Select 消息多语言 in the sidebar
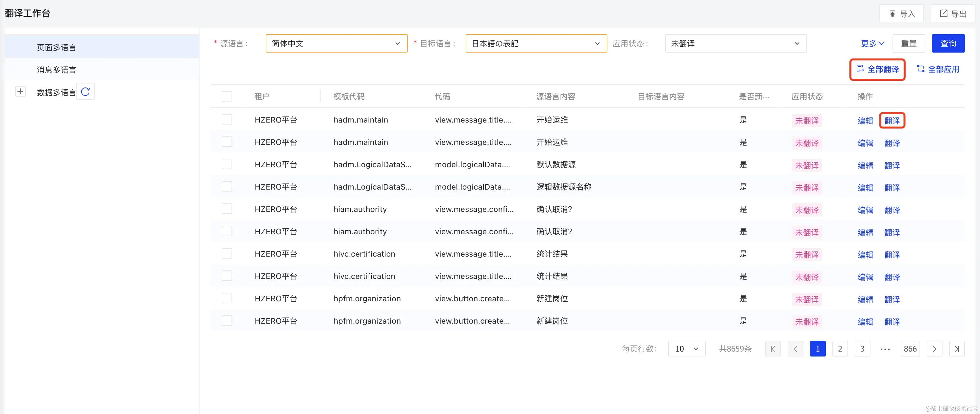Screen dimensions: 980x414 pos(56,70)
